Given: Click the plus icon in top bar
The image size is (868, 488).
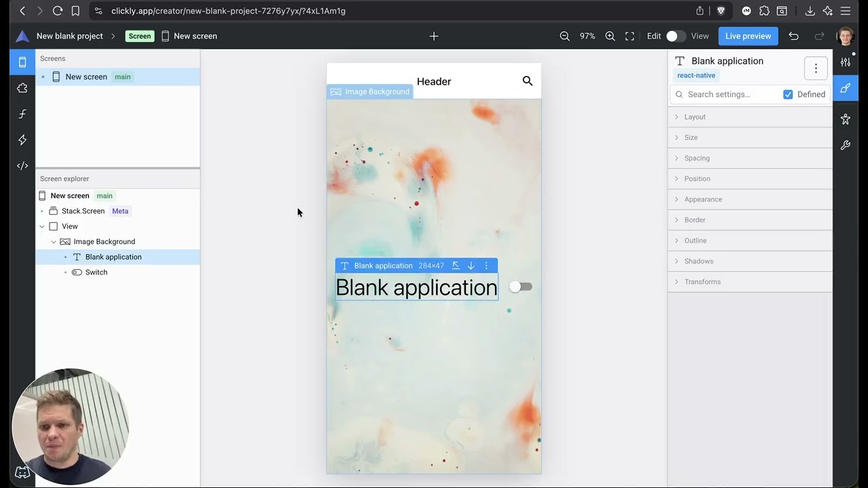Looking at the screenshot, I should (x=434, y=36).
